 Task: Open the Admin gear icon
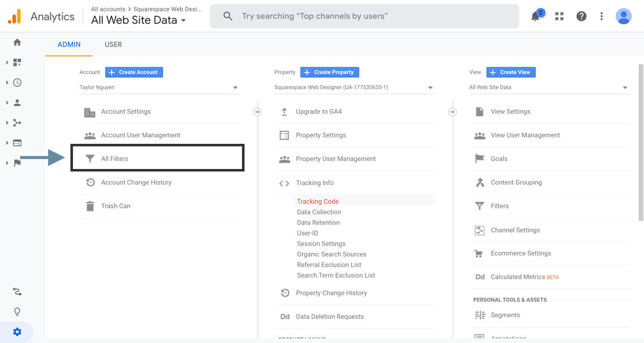coord(17,331)
